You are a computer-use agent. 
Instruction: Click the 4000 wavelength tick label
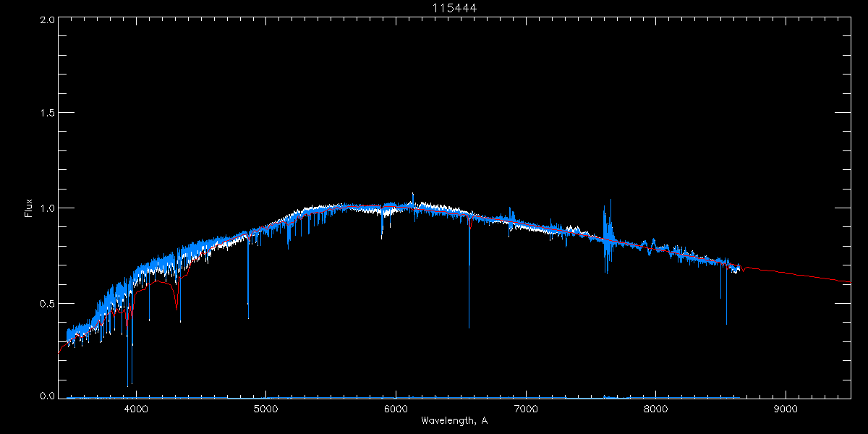coord(135,409)
